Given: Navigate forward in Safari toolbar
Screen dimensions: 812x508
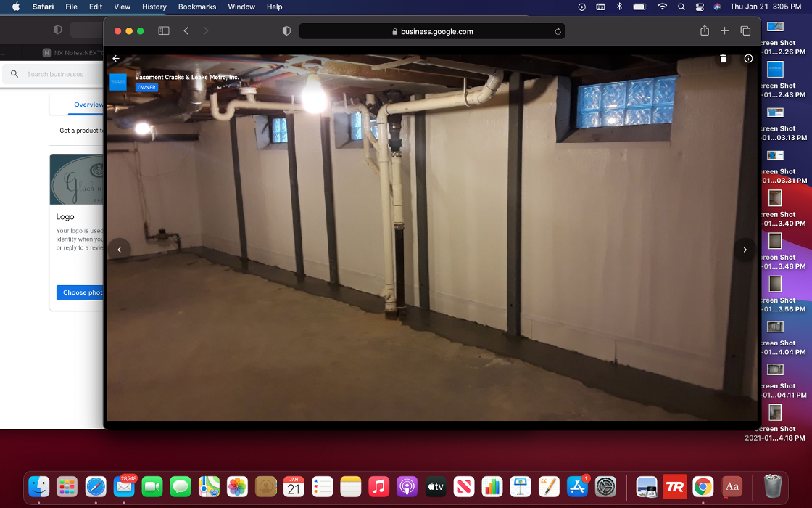Looking at the screenshot, I should click(206, 31).
